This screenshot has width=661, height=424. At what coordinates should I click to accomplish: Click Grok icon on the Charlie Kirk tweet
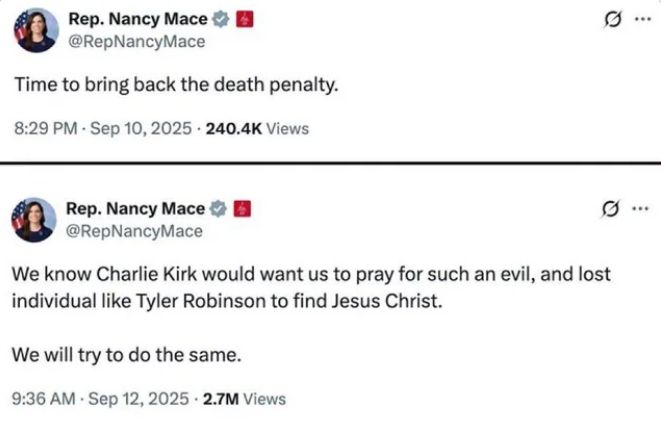[x=604, y=210]
